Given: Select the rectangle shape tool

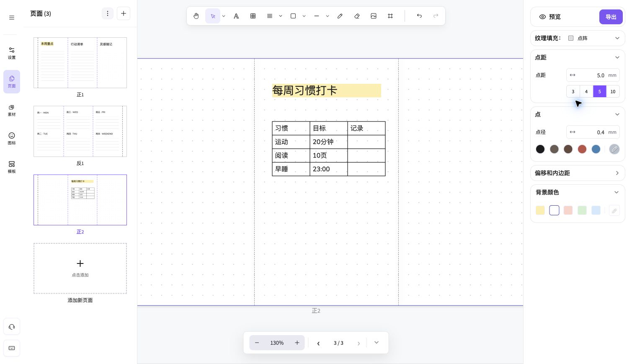Looking at the screenshot, I should (293, 16).
